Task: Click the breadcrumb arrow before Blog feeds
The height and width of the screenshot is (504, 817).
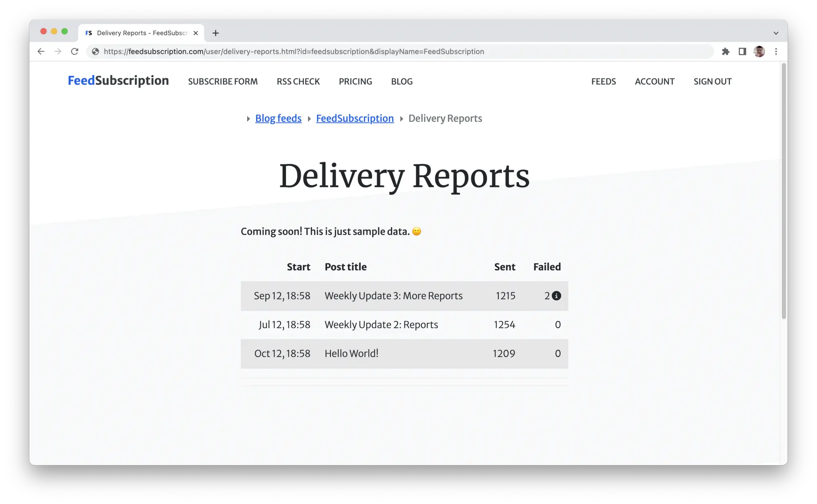Action: pyautogui.click(x=249, y=118)
